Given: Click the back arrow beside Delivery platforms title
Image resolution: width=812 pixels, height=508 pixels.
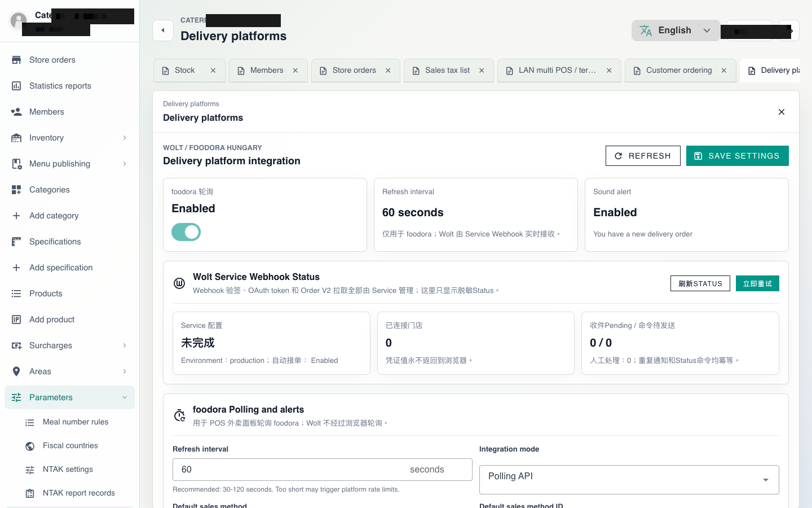Looking at the screenshot, I should [163, 30].
